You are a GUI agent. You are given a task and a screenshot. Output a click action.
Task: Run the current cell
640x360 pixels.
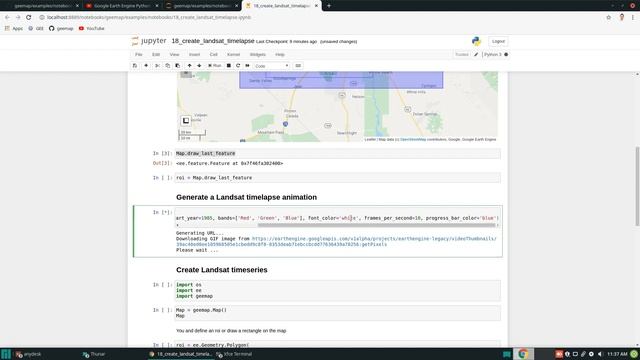pos(215,66)
